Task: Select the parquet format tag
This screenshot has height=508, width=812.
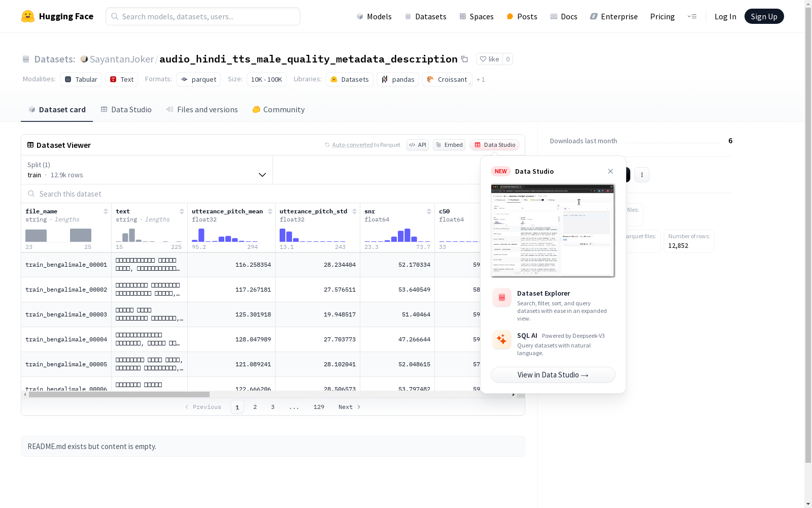Action: pos(198,79)
